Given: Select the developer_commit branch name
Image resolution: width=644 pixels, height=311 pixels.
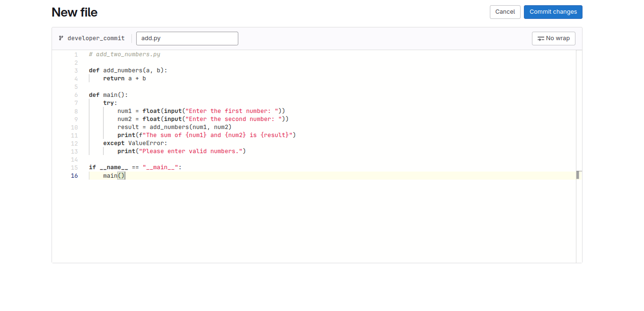Looking at the screenshot, I should pos(96,39).
